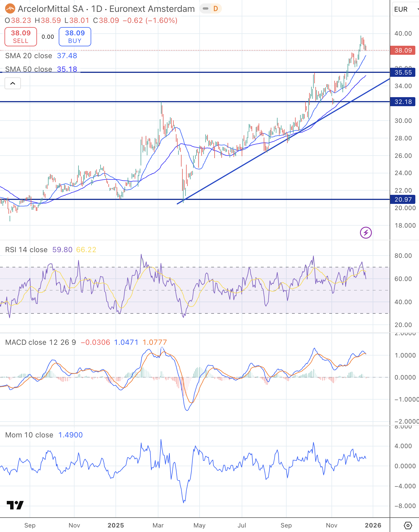Click the 32.18 horizontal line price label

[x=403, y=102]
